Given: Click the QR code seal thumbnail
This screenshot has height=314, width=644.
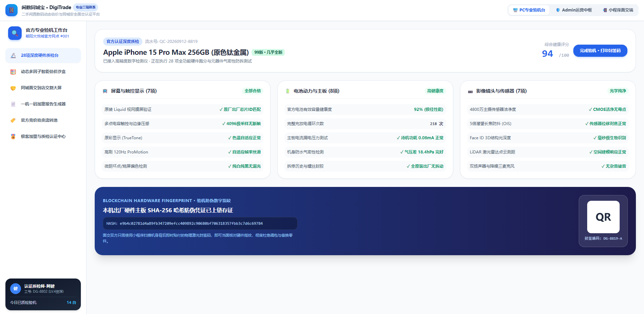Looking at the screenshot, I should tap(603, 217).
